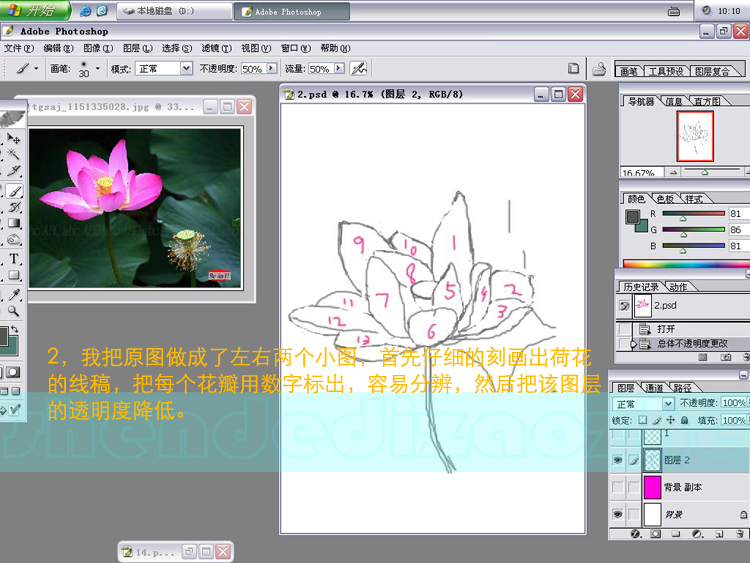This screenshot has width=750, height=563.
Task: Create new document from current state
Action: pos(703,357)
